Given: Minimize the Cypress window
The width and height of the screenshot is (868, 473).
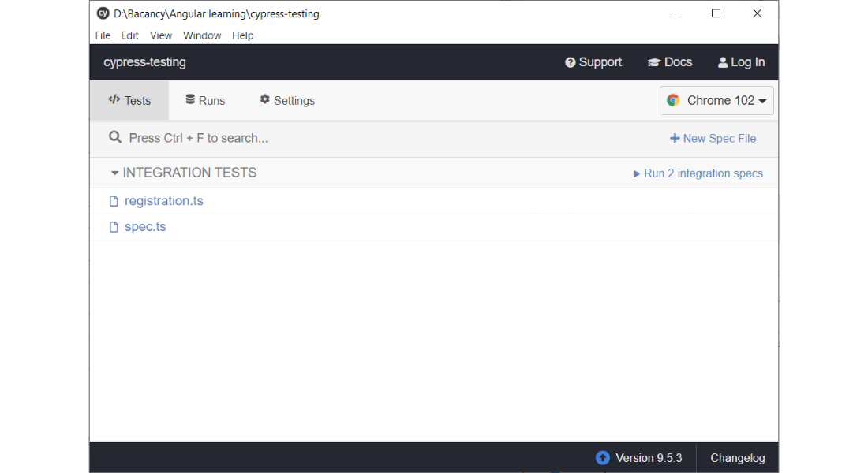Looking at the screenshot, I should 675,13.
